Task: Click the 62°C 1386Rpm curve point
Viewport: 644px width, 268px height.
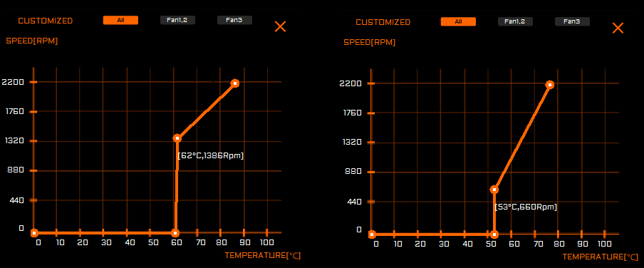Action: click(x=177, y=138)
